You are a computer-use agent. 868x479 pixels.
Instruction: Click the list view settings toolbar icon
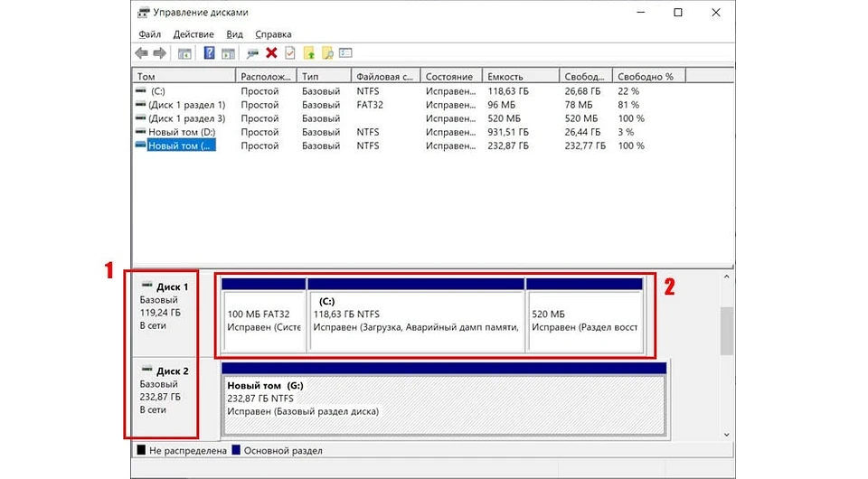coord(346,53)
